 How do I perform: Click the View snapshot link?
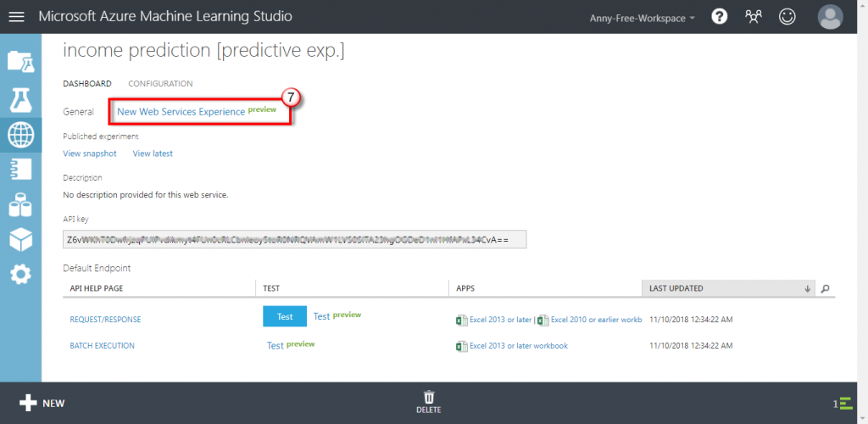[x=90, y=153]
